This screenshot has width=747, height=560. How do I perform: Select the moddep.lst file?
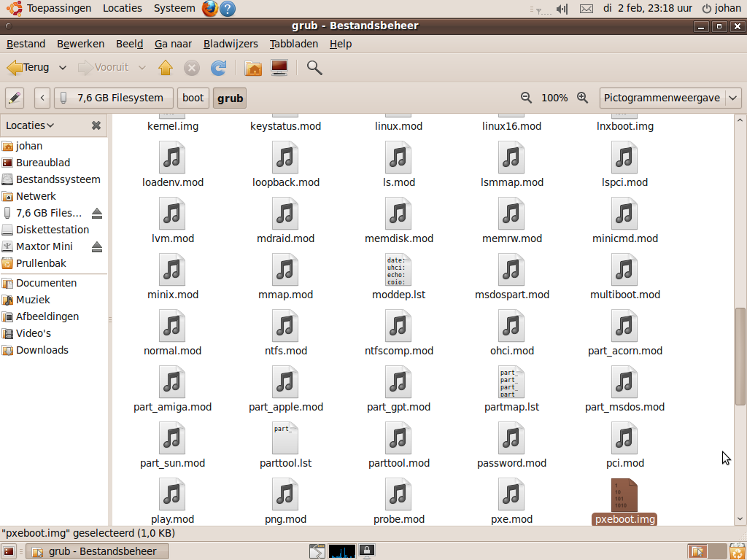[x=398, y=278]
